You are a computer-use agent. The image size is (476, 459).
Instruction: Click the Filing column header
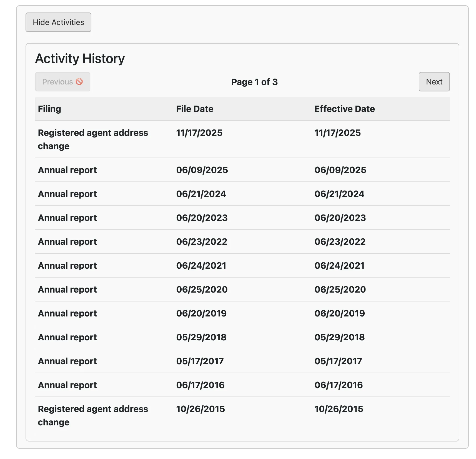pyautogui.click(x=49, y=109)
